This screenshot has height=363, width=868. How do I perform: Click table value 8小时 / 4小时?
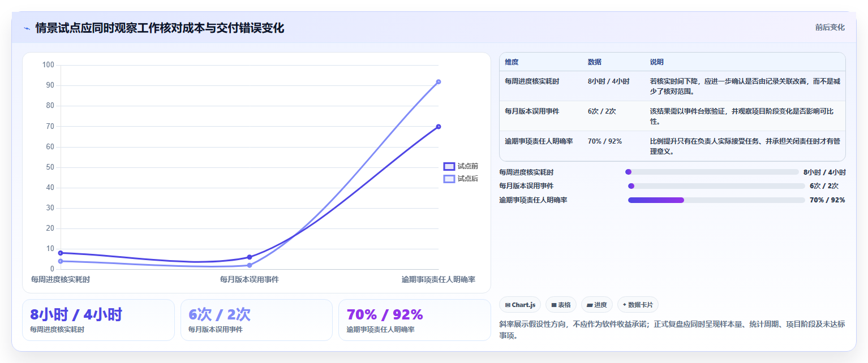point(609,81)
